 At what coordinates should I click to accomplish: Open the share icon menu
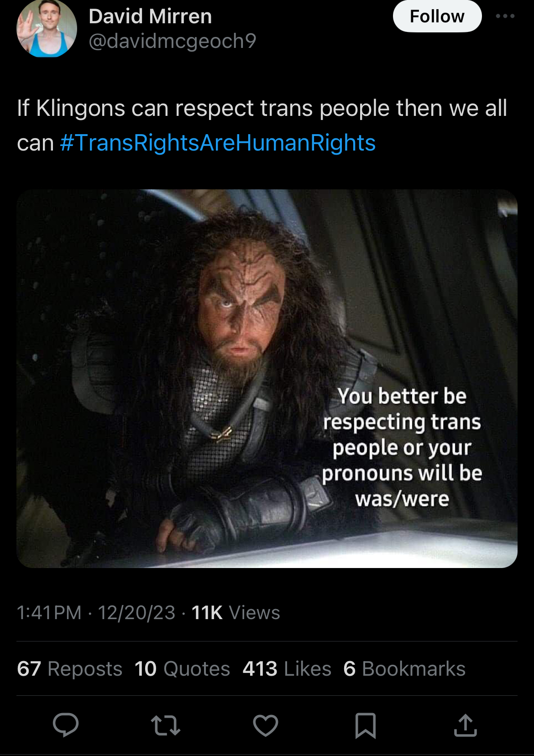(x=466, y=725)
